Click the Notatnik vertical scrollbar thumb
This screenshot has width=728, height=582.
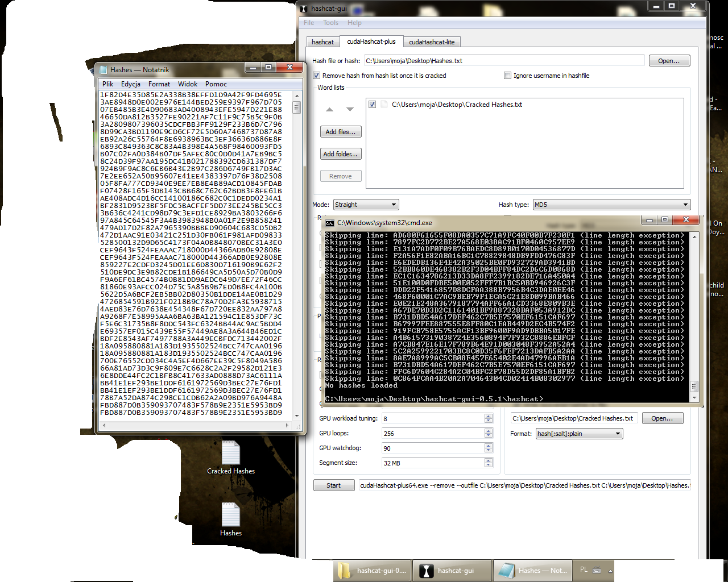pyautogui.click(x=296, y=107)
